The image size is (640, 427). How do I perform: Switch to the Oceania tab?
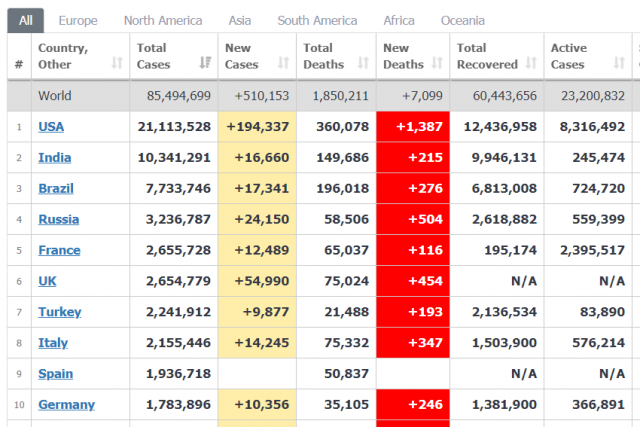point(462,20)
